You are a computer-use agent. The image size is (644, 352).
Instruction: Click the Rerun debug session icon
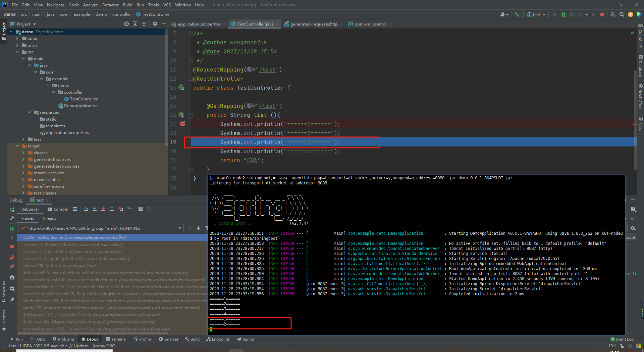[12, 209]
